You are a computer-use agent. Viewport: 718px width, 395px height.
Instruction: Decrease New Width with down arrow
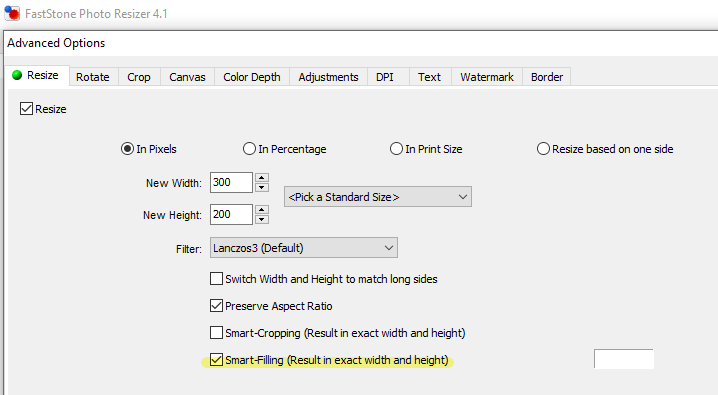click(x=261, y=187)
